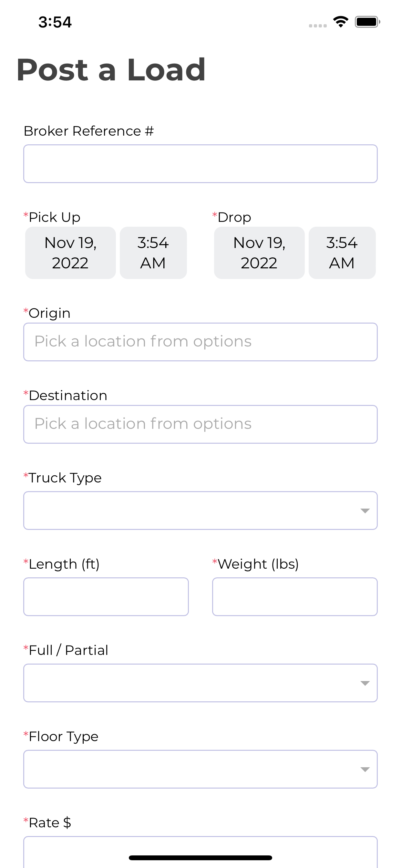
Task: Change the Pick Up time 3:54 AM
Action: (153, 253)
